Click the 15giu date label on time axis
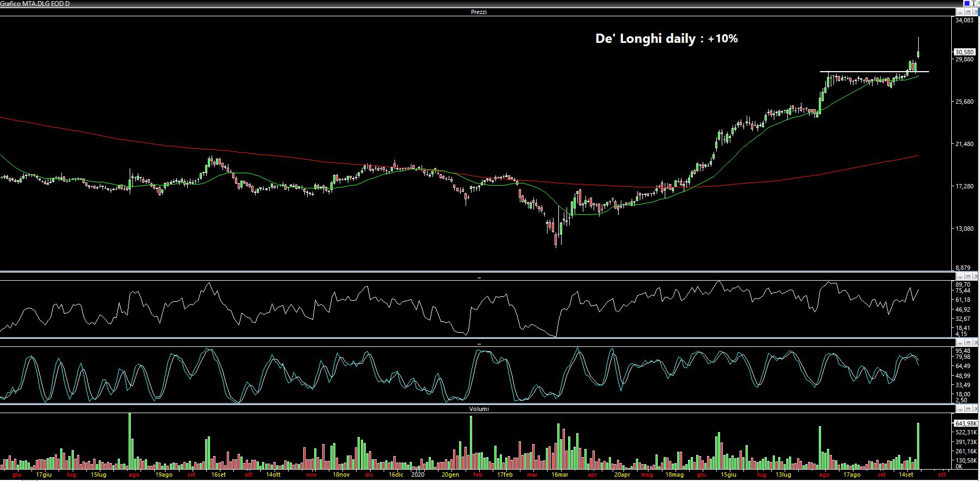The height and width of the screenshot is (481, 980). point(728,474)
